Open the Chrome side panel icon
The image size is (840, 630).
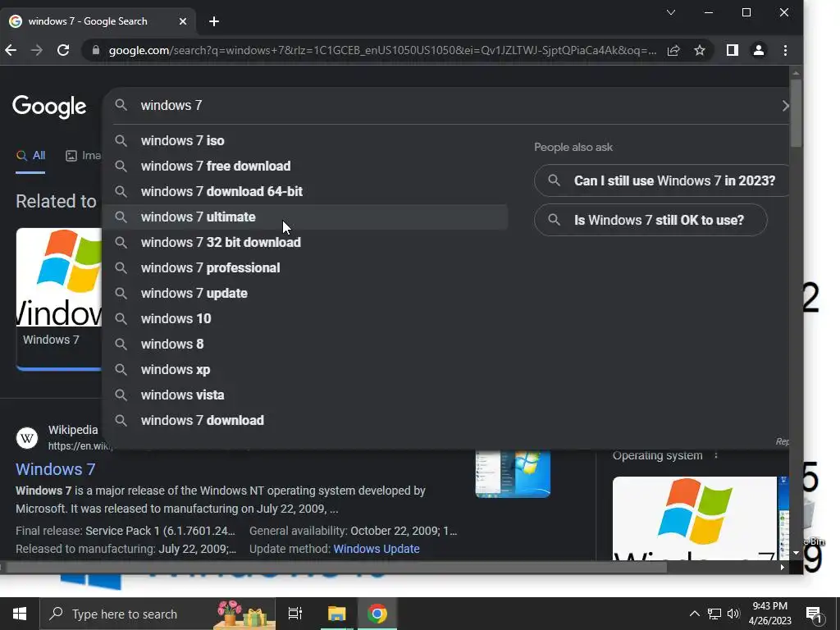click(733, 50)
